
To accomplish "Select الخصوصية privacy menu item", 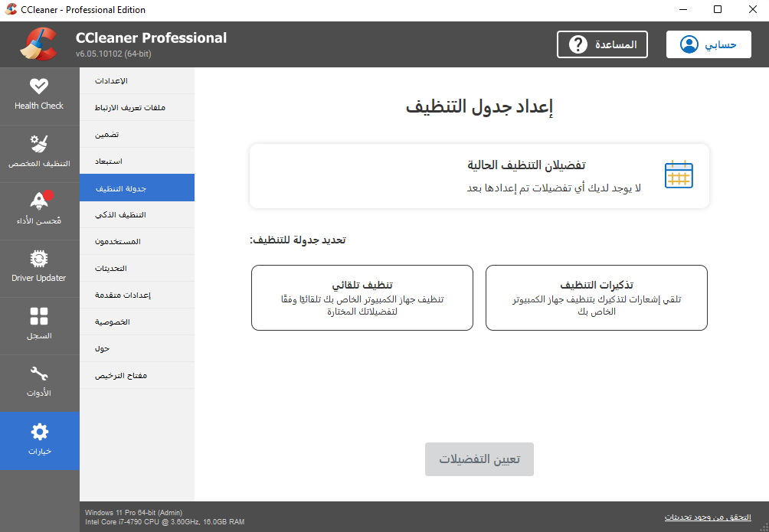I will point(137,321).
